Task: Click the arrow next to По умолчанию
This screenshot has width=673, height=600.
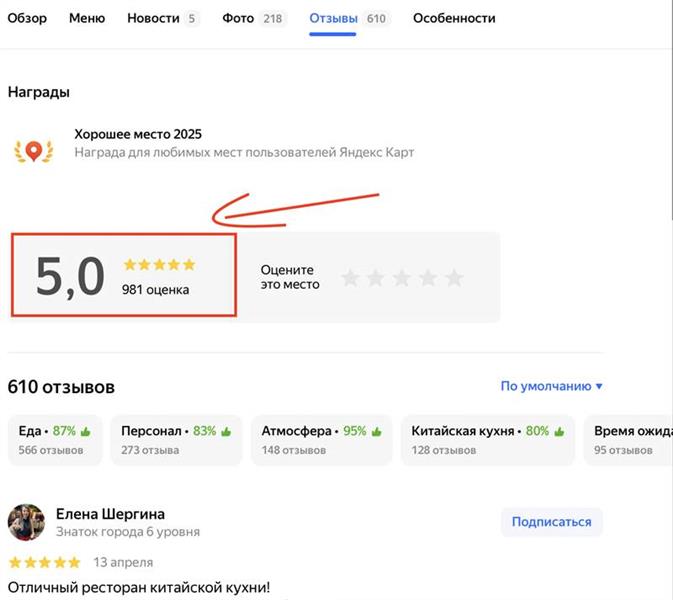Action: (599, 387)
